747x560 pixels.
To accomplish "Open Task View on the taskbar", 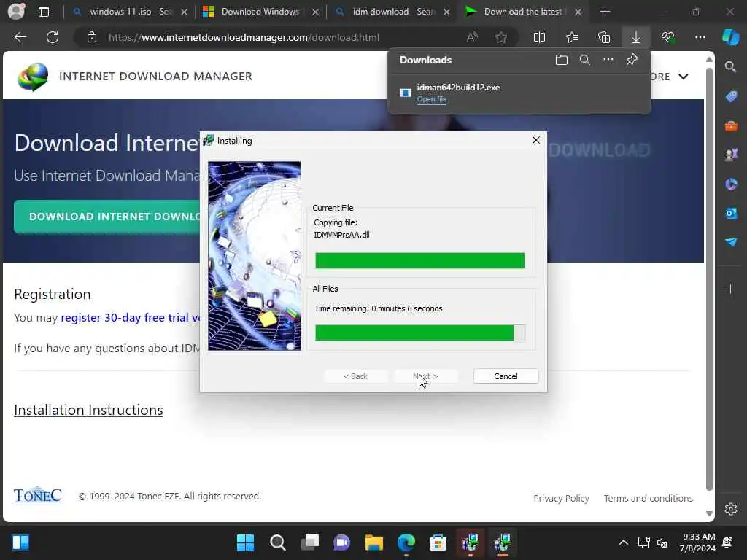I will (309, 542).
